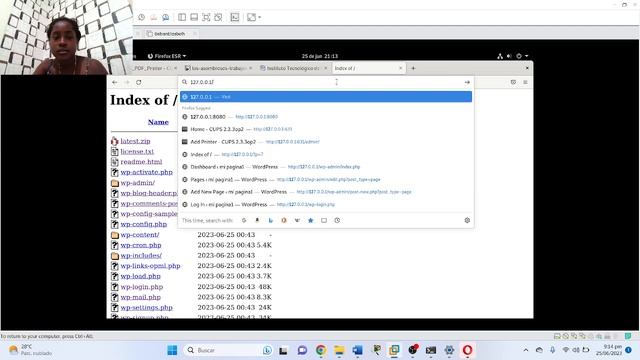Show hidden tray icons chevron
640x360 pixels.
[526, 350]
